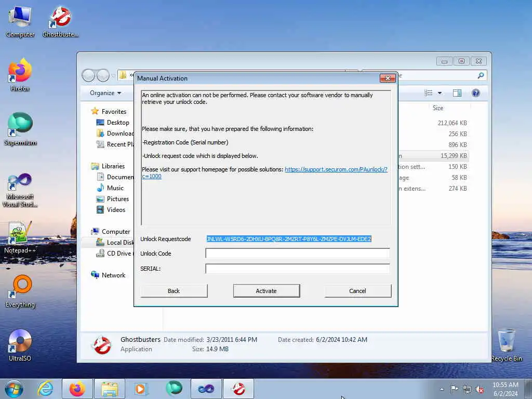Click the network tray icon
The height and width of the screenshot is (399, 532).
tap(467, 389)
